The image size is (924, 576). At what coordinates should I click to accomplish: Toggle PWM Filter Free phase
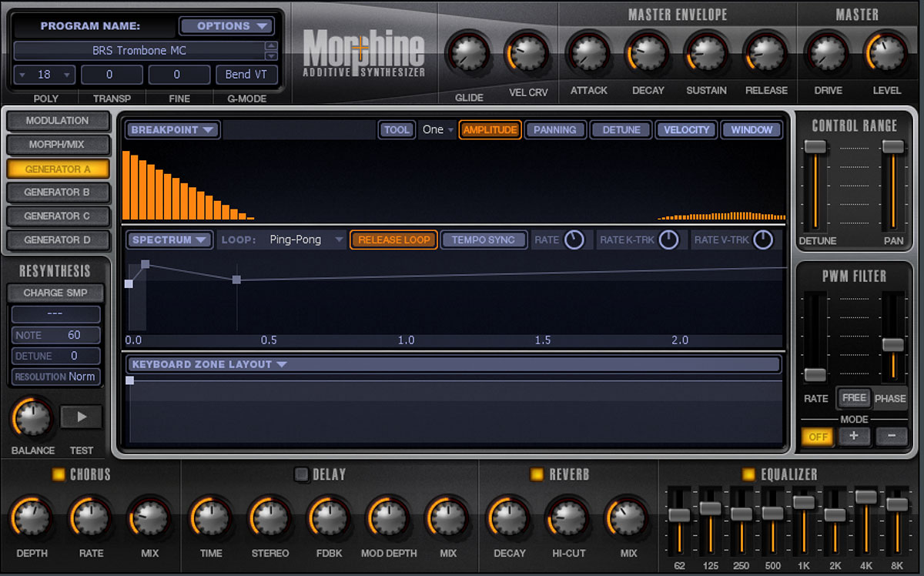tap(854, 398)
